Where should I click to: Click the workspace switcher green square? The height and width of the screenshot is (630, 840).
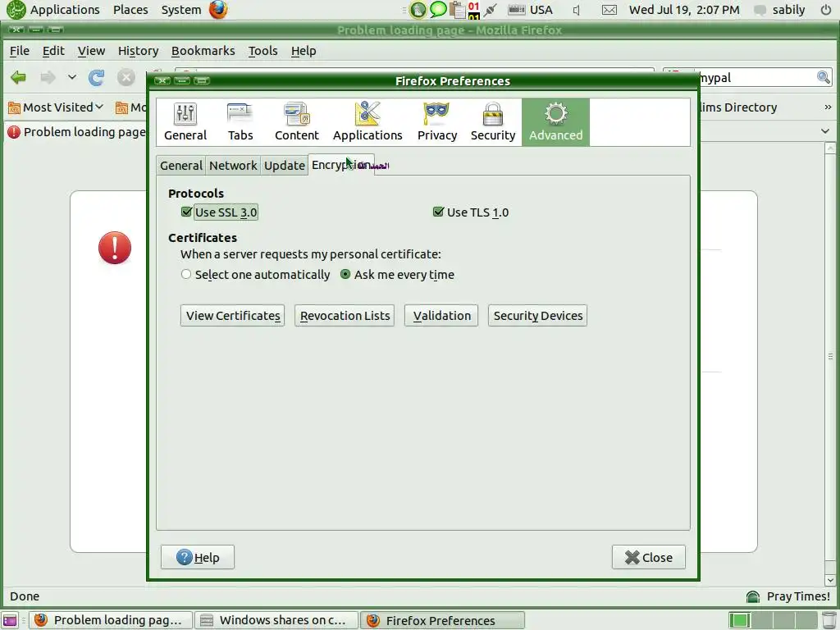pos(739,620)
